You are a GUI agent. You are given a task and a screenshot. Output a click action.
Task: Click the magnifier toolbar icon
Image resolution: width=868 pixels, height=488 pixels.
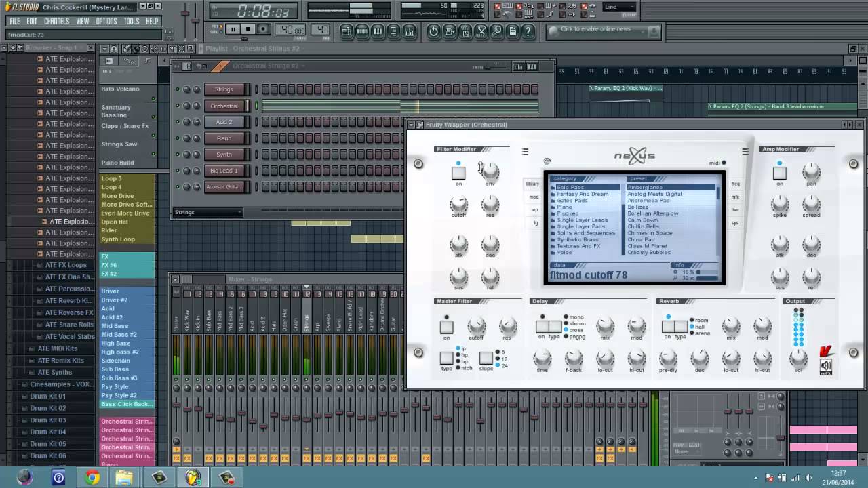pos(496,31)
